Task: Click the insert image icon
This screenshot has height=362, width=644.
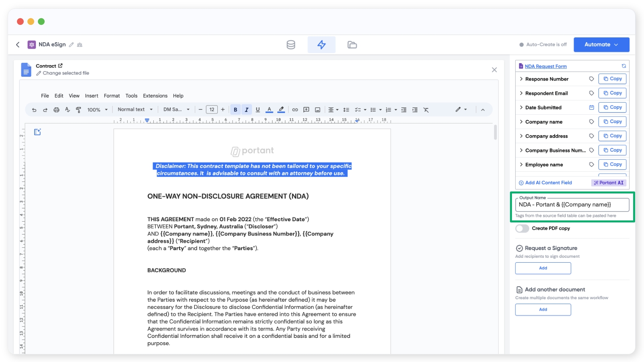Action: pos(318,110)
